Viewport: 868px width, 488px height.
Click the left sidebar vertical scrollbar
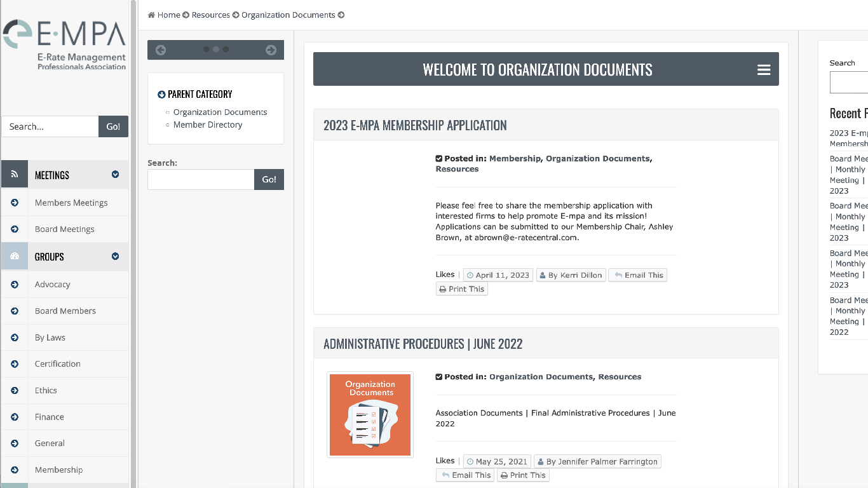click(133, 244)
